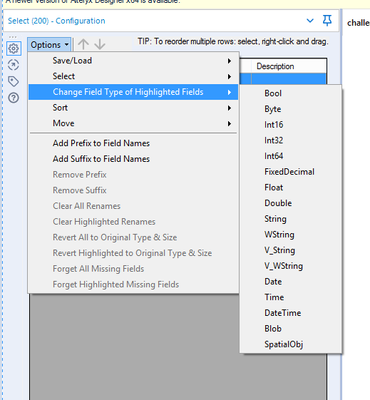370x400 pixels.
Task: Pin the Configuration window with pushpin icon
Action: coord(327,21)
